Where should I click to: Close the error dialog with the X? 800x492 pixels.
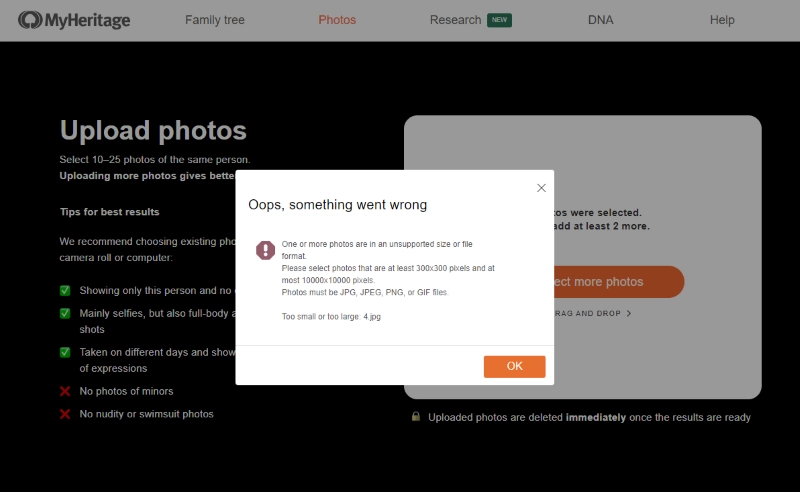(x=541, y=188)
